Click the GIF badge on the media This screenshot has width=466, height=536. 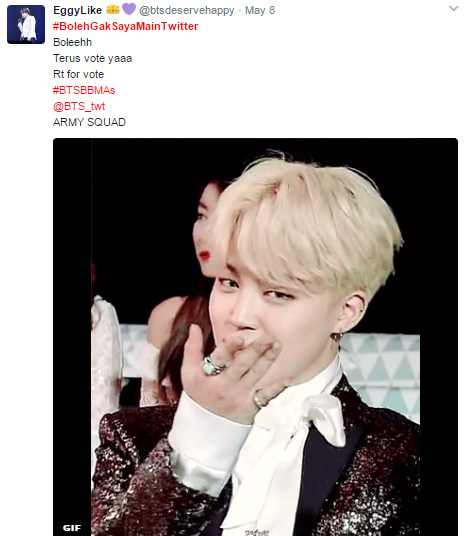click(x=72, y=527)
